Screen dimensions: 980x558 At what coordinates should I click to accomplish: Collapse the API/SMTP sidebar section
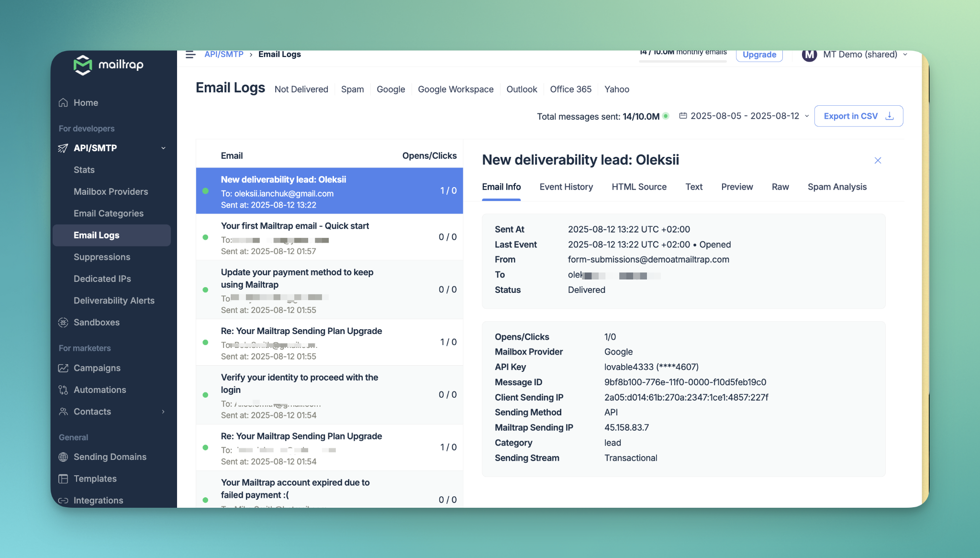pos(164,148)
